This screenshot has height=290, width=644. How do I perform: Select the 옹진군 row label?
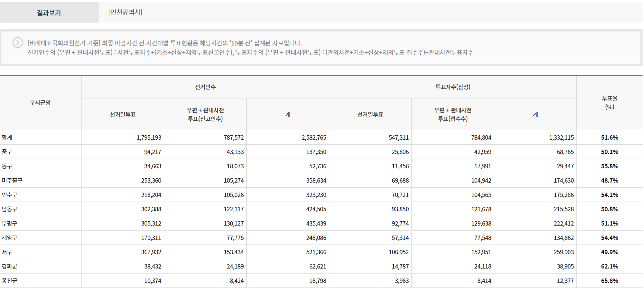pos(10,281)
